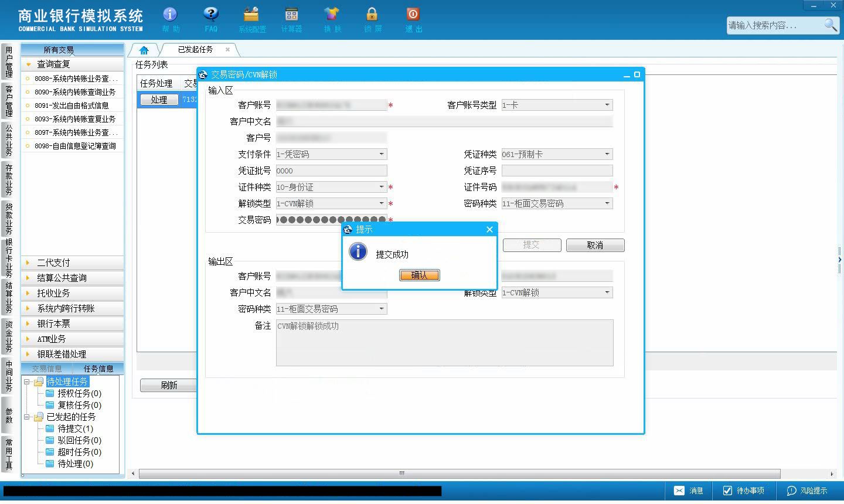Go to the home tab icon
The height and width of the screenshot is (504, 844).
(x=144, y=50)
